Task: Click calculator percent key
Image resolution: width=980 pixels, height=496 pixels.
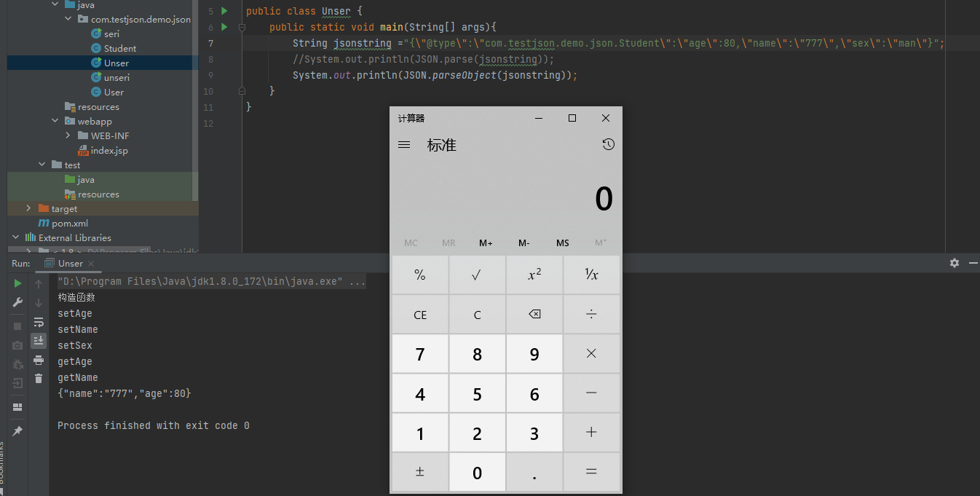Action: 420,275
